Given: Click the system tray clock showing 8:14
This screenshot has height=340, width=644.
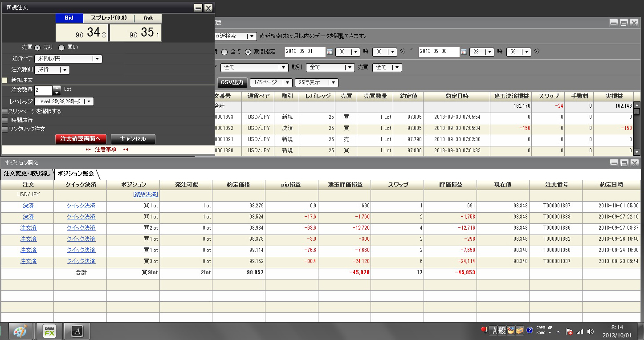Looking at the screenshot, I should tap(617, 331).
